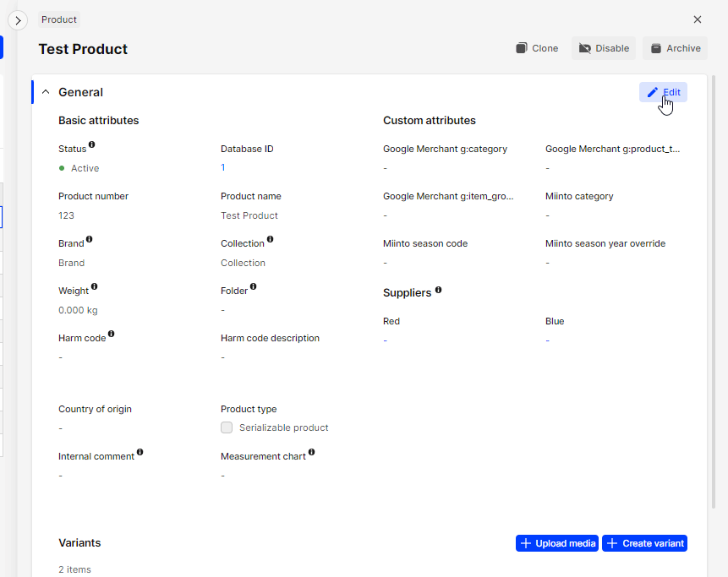Click the Measurement chart info icon
The image size is (728, 577).
pos(313,454)
